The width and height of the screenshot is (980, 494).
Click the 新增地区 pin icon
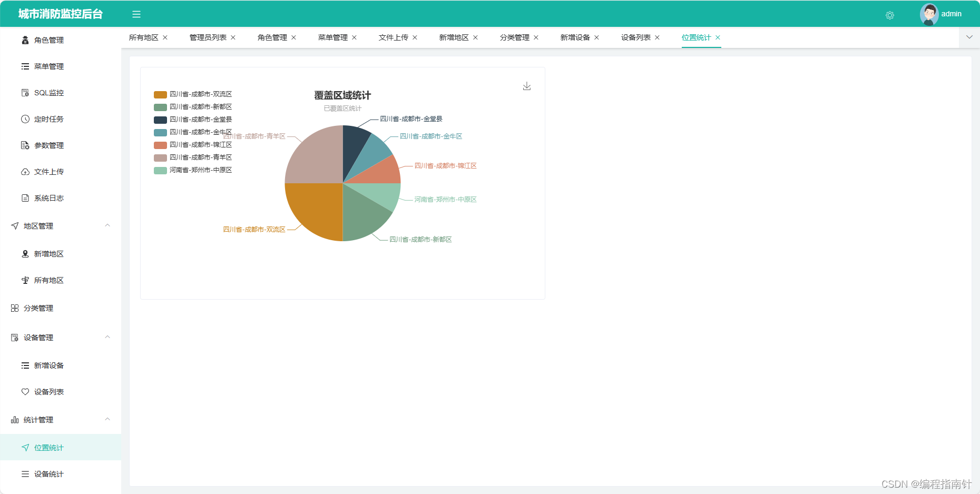pyautogui.click(x=25, y=254)
